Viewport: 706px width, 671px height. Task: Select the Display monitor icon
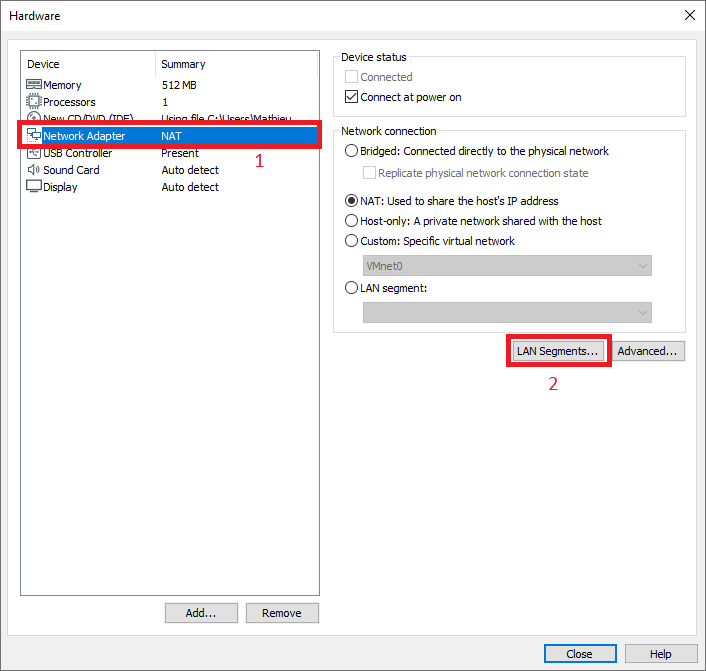tap(33, 187)
